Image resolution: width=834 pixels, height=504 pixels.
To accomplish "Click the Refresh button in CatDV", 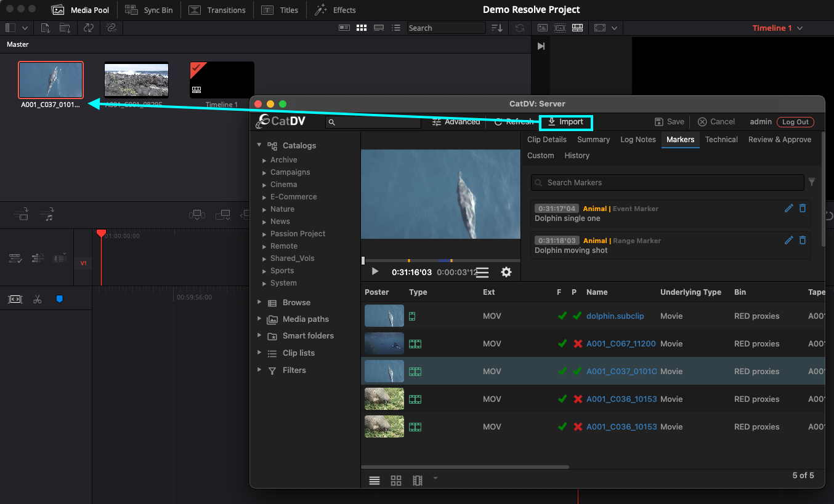I will click(514, 122).
